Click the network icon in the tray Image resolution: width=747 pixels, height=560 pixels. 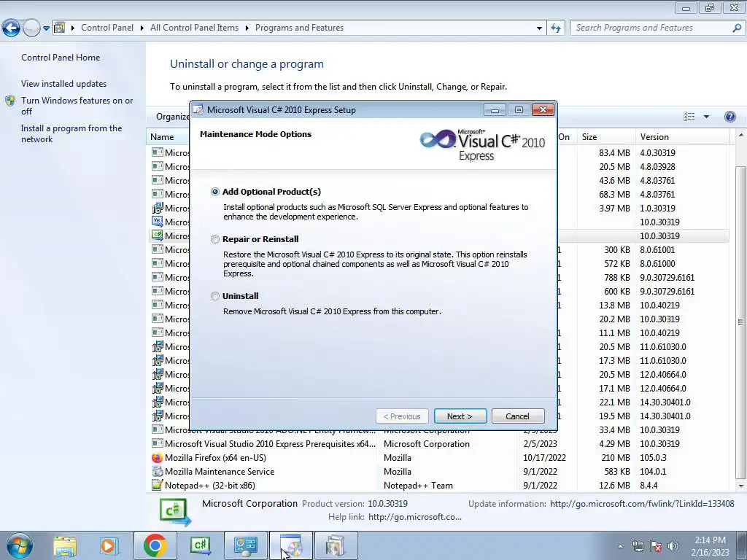638,546
